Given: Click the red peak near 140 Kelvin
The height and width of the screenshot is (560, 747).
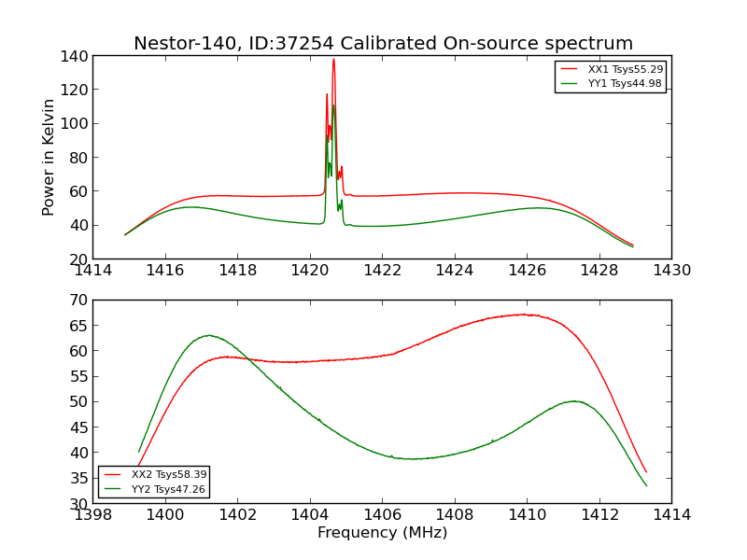Looking at the screenshot, I should [333, 60].
